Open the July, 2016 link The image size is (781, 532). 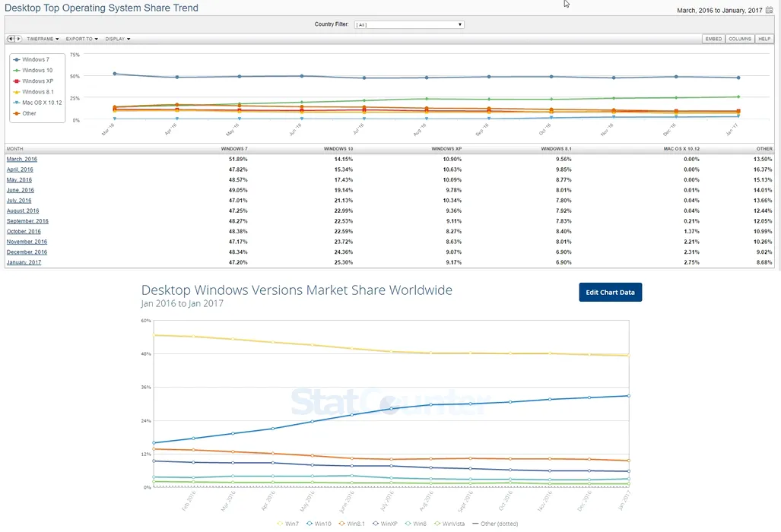pos(19,201)
